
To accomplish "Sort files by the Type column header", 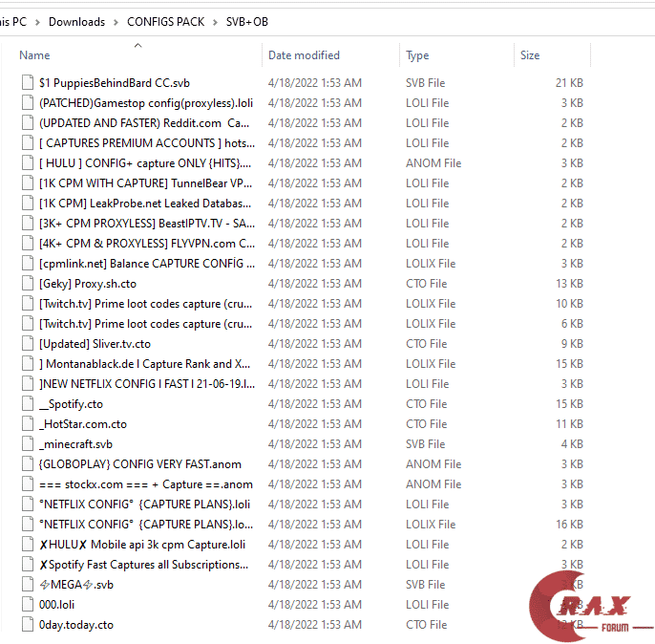I will point(417,55).
